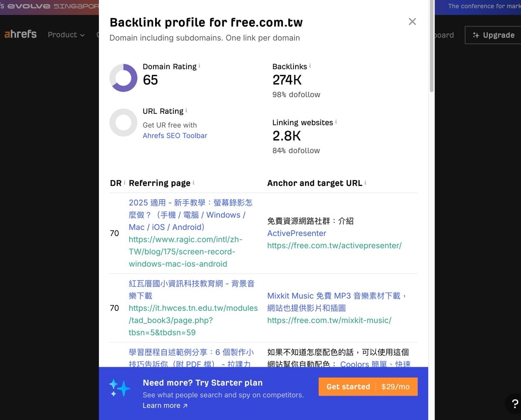Open the Learn more link
Viewport: 521px width, 420px height.
pos(162,405)
